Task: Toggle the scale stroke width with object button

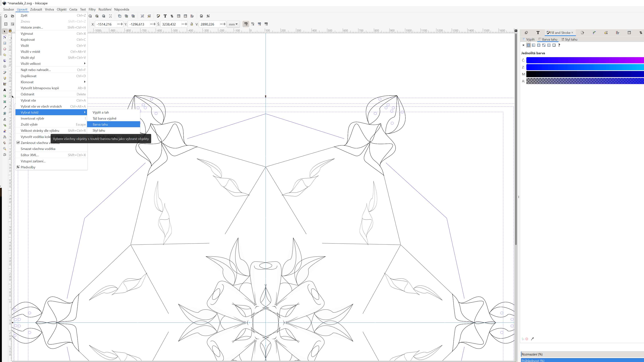Action: 246,24
